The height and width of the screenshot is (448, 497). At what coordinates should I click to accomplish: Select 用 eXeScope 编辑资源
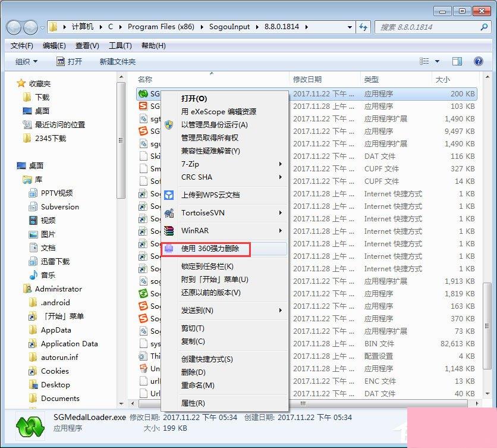[219, 112]
